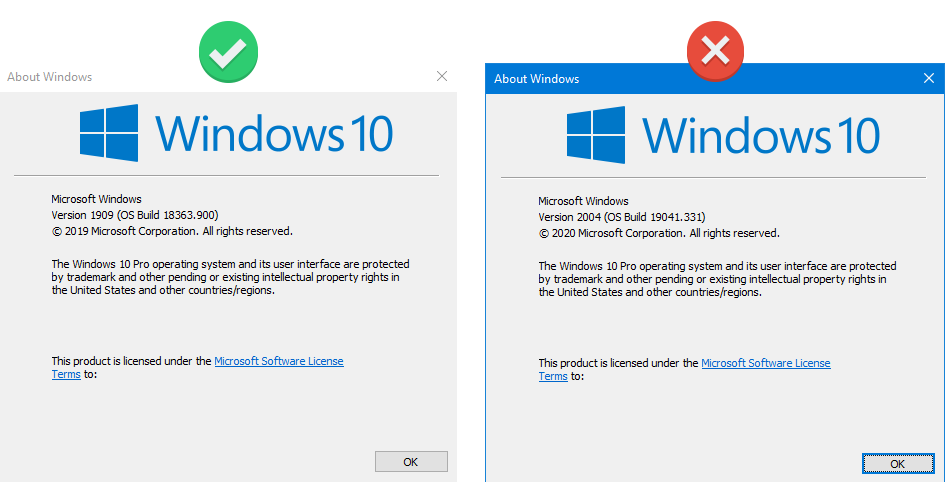
Task: Click 'About Windows' title of the grey title bar
Action: click(x=49, y=77)
